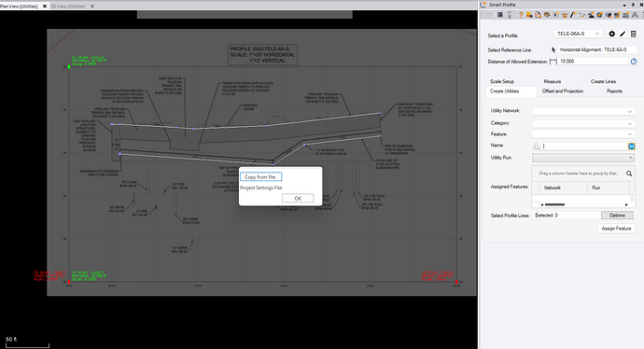Image resolution: width=644 pixels, height=349 pixels.
Task: Open the Reports tab
Action: [614, 91]
